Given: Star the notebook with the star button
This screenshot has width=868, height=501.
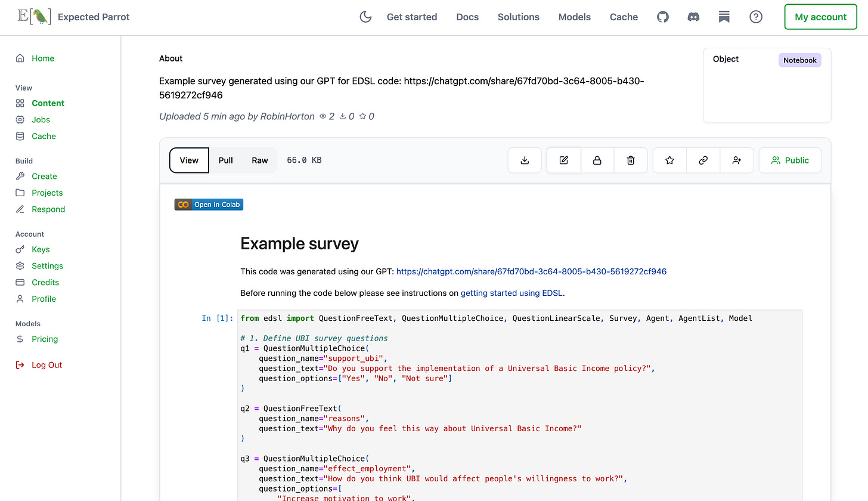Looking at the screenshot, I should point(669,160).
